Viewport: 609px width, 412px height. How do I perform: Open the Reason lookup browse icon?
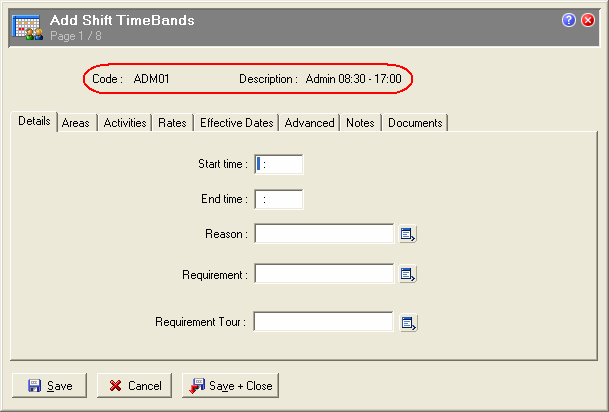(408, 234)
